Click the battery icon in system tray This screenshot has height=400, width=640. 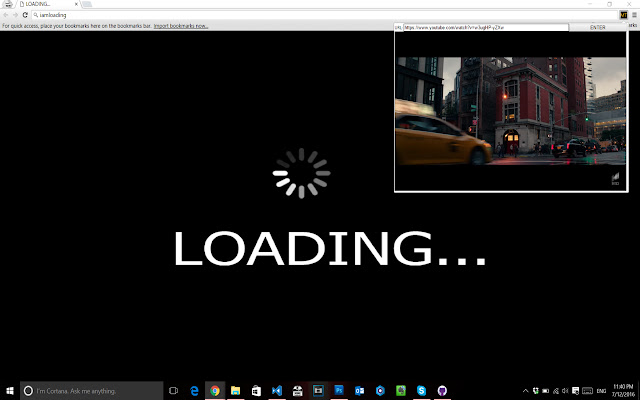pos(545,391)
